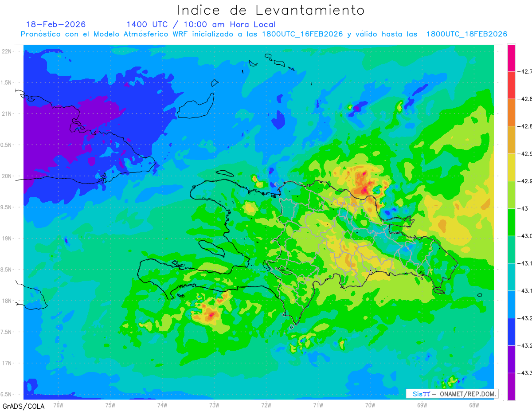Click the '21N' latitude label
This screenshot has height=411, width=532.
[8, 114]
